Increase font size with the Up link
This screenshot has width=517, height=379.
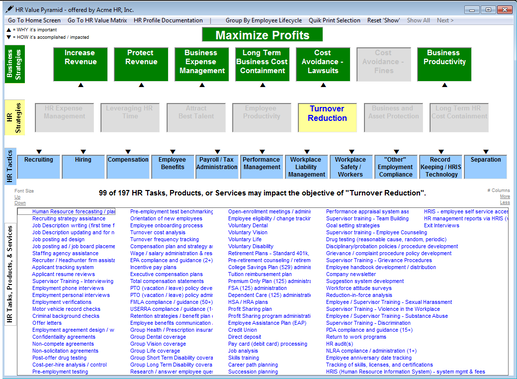click(17, 197)
